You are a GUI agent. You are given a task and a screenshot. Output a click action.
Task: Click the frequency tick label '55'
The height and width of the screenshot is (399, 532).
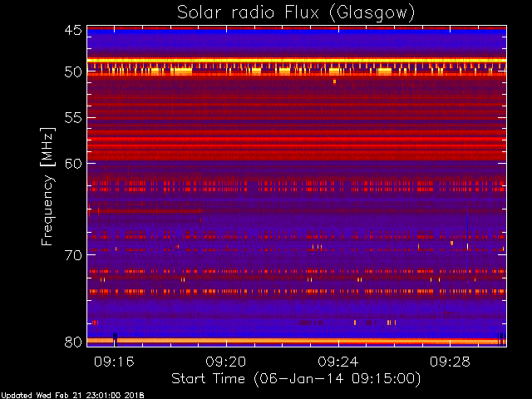[73, 118]
